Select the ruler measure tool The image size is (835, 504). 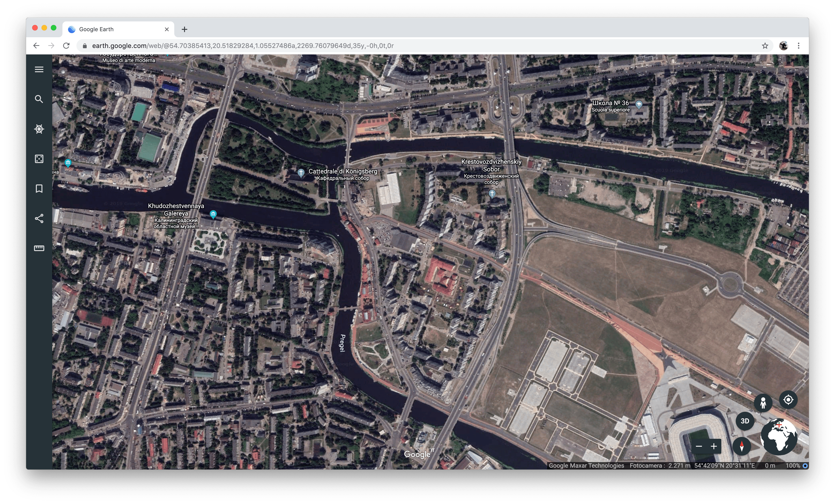click(x=39, y=248)
